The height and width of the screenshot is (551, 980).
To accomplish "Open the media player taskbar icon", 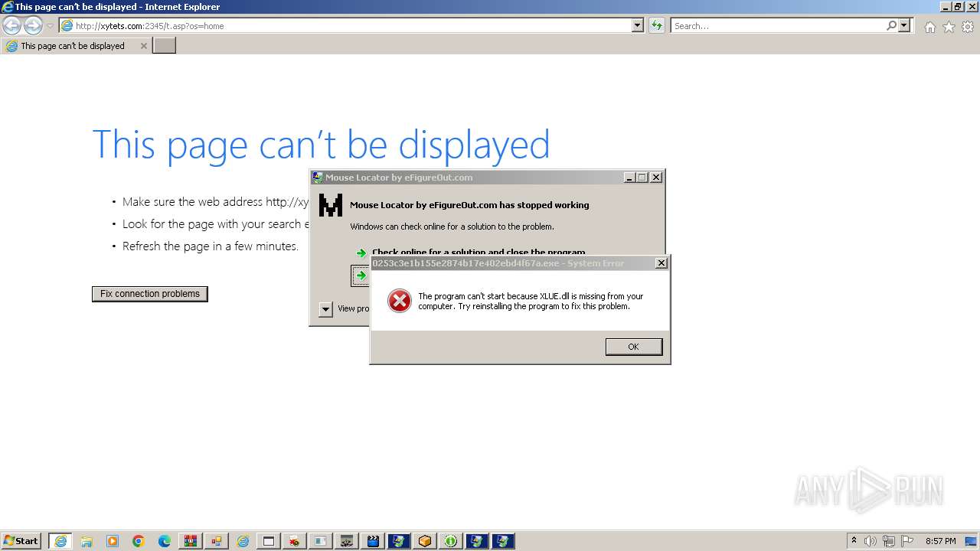I will 113,541.
